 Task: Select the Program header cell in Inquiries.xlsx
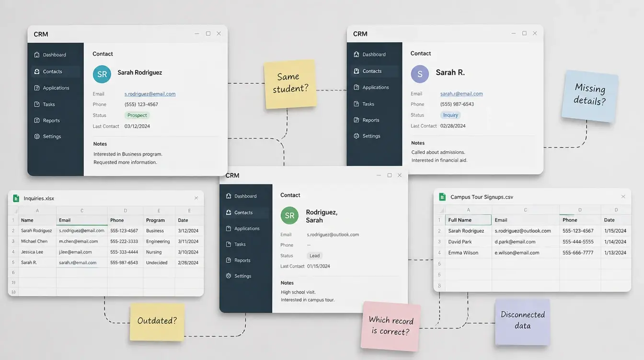click(159, 220)
